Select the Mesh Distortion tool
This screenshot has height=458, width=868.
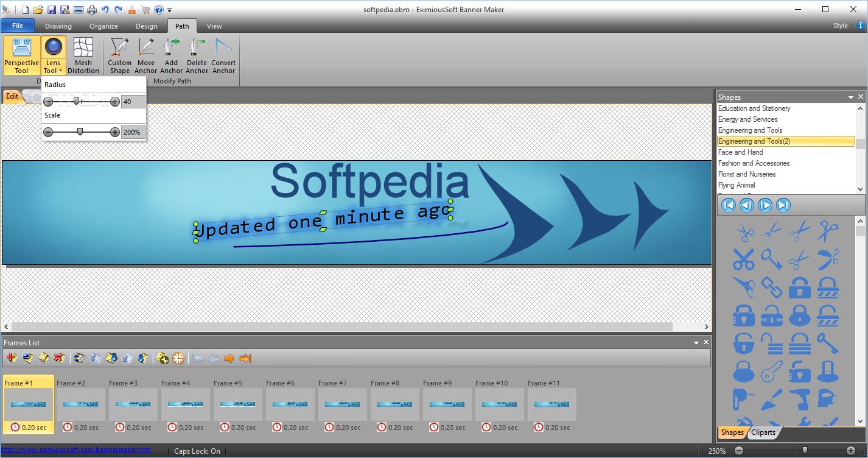tap(83, 55)
